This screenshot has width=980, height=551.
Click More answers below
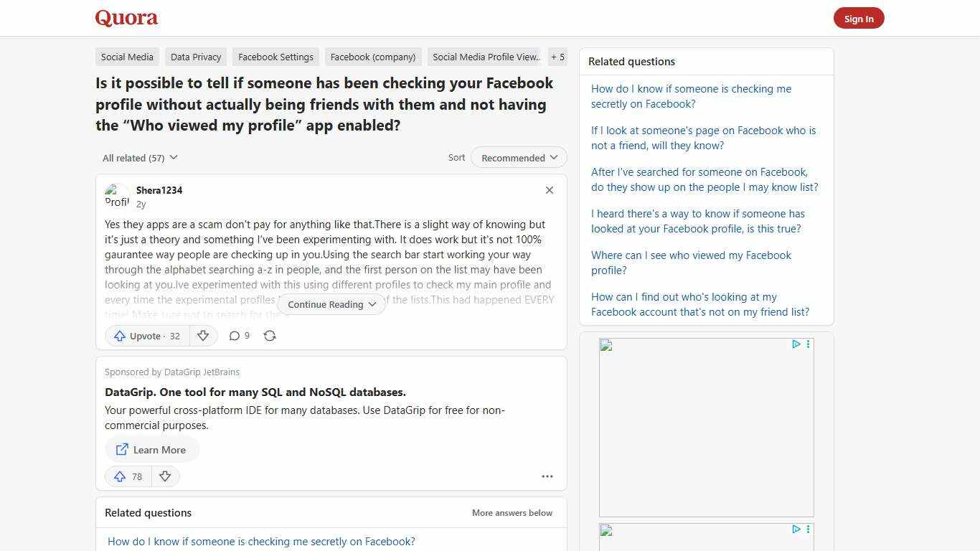[512, 512]
